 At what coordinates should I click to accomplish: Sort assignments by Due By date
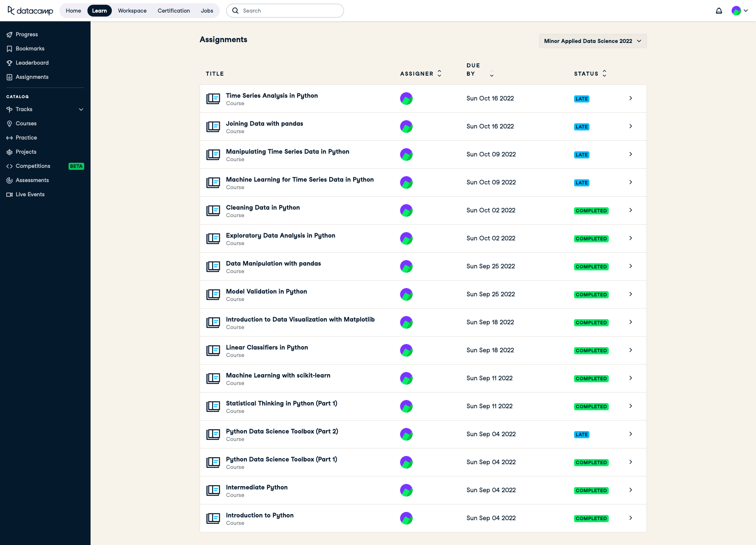click(491, 73)
